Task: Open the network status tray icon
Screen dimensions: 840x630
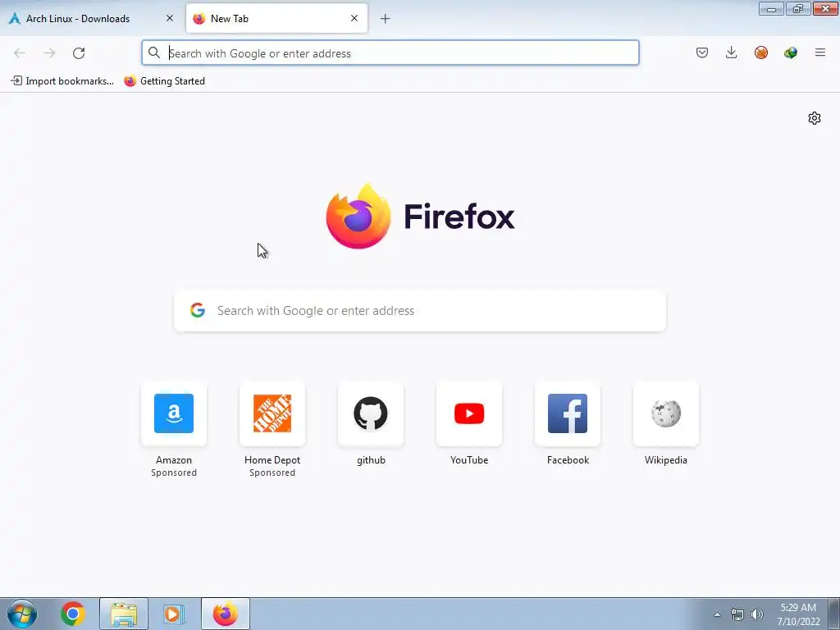Action: click(x=737, y=614)
